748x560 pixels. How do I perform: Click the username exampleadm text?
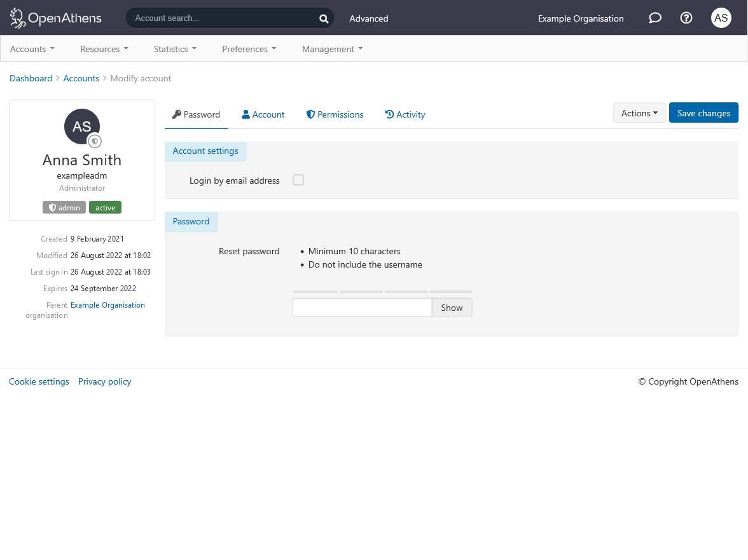pyautogui.click(x=81, y=176)
